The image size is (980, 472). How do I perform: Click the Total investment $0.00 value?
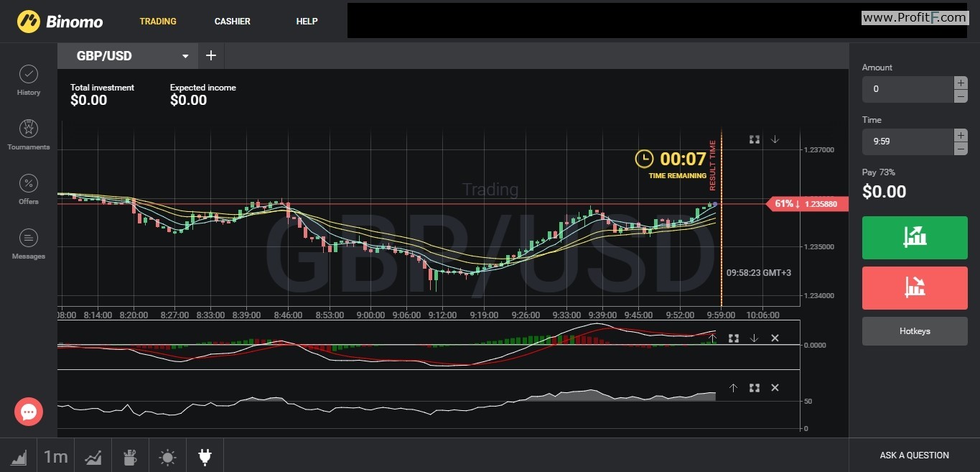[88, 101]
